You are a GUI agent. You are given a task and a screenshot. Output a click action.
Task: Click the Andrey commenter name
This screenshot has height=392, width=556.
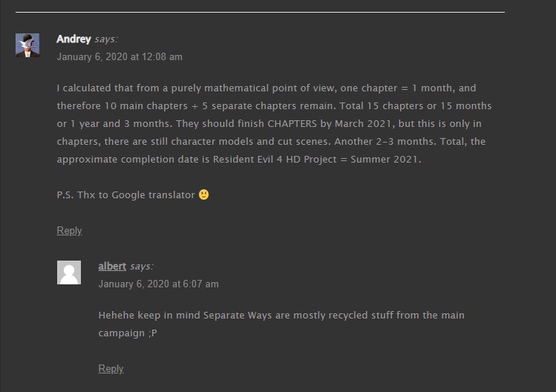coord(73,39)
